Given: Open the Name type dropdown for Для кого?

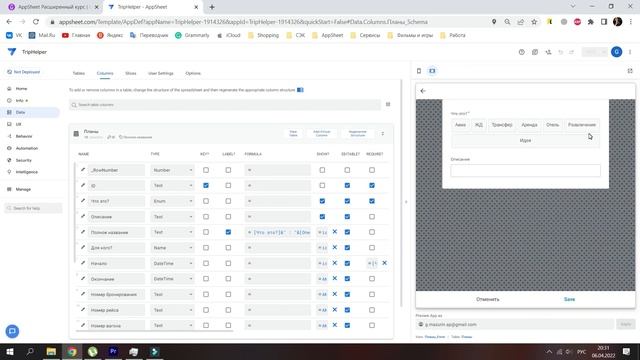Looking at the screenshot, I should click(172, 248).
